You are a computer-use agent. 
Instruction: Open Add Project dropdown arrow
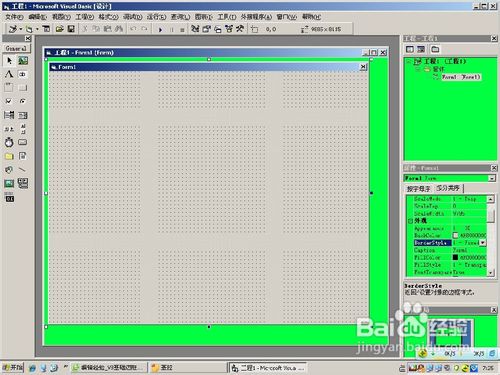tap(20, 29)
